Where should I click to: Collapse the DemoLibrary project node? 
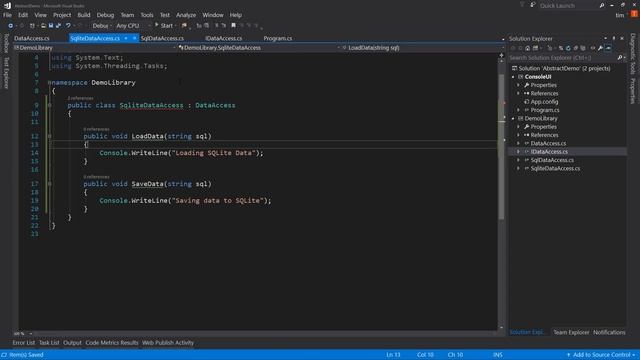pyautogui.click(x=513, y=119)
